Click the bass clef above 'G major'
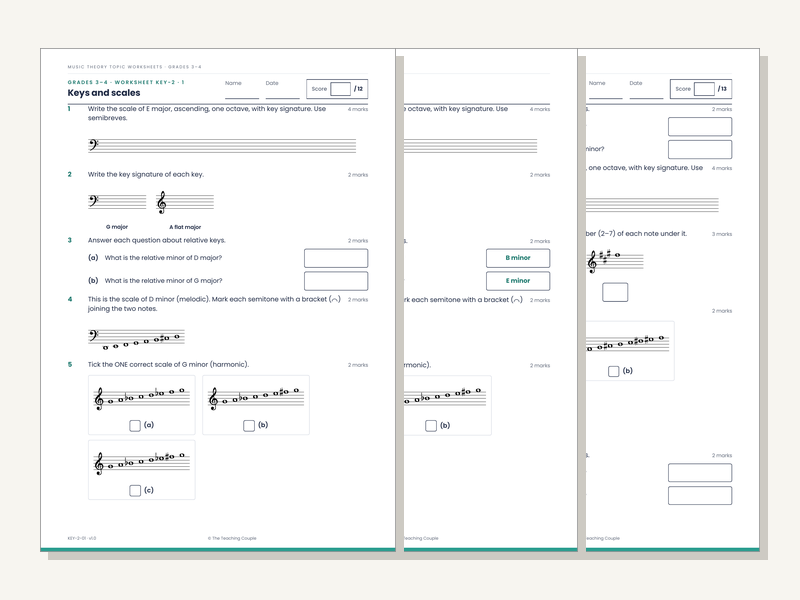 (x=93, y=201)
